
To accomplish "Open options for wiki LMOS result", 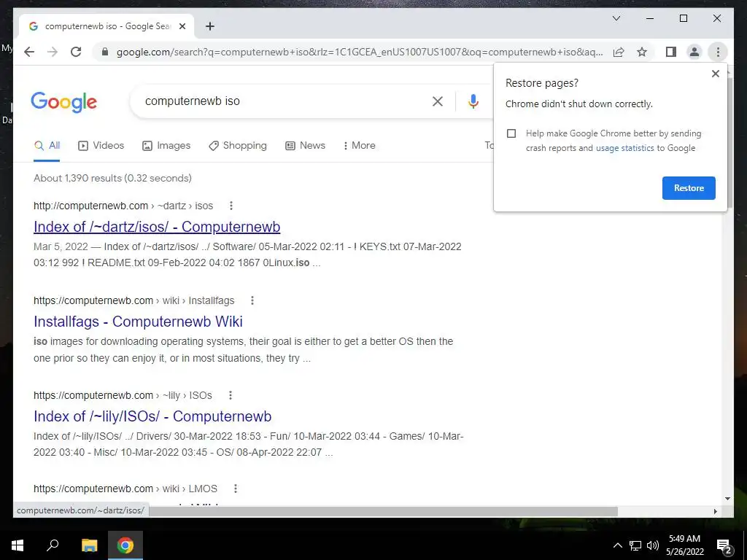I will [236, 489].
